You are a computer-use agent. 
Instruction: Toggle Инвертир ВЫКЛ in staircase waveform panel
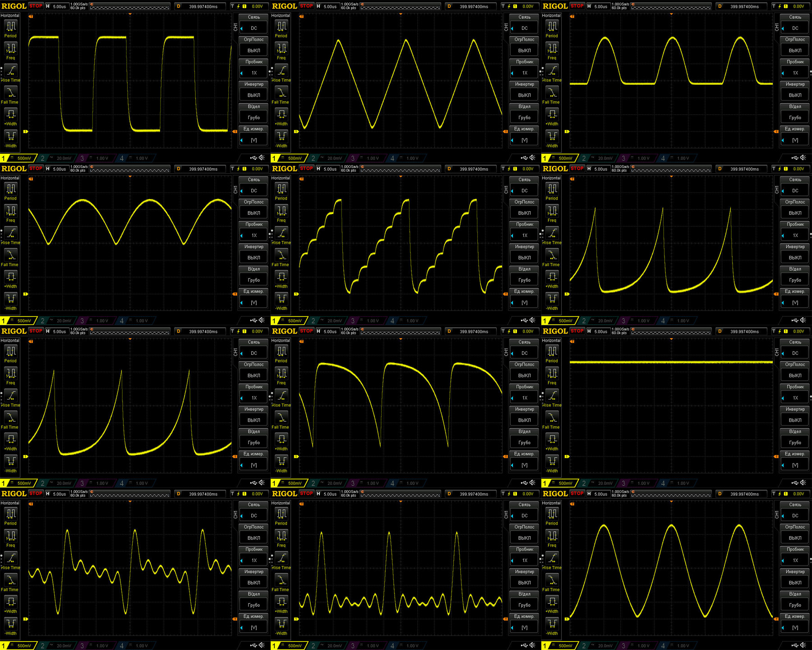[x=524, y=258]
